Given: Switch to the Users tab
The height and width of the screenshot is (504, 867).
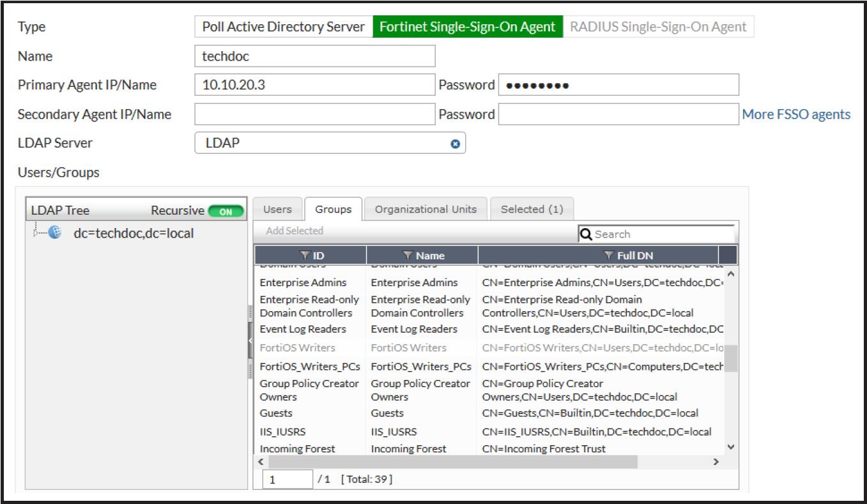Looking at the screenshot, I should (x=277, y=210).
